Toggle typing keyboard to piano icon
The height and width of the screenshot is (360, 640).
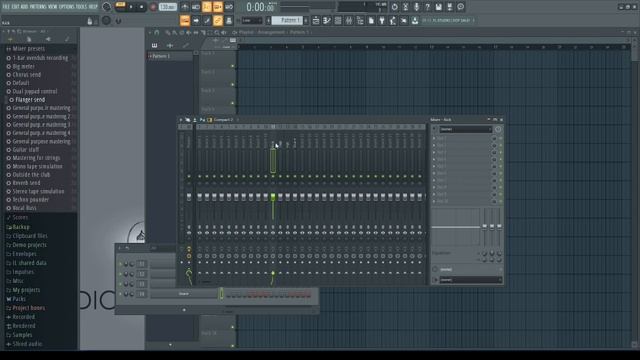click(x=185, y=20)
